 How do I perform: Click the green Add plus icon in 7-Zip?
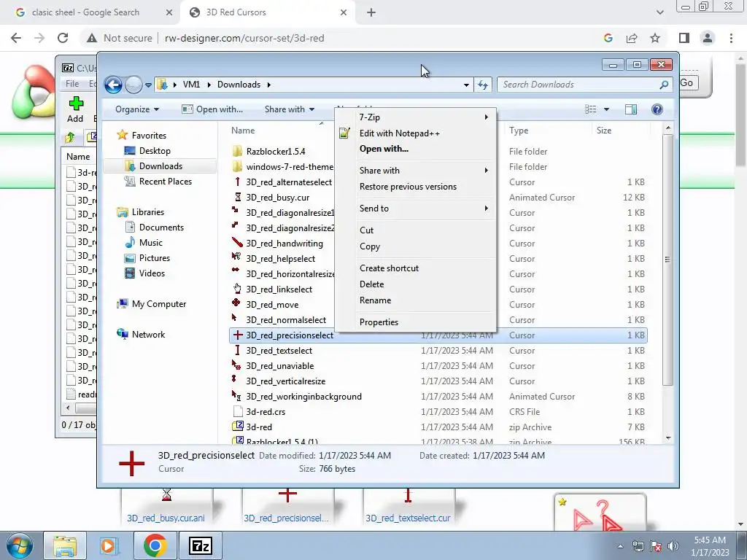(x=76, y=104)
